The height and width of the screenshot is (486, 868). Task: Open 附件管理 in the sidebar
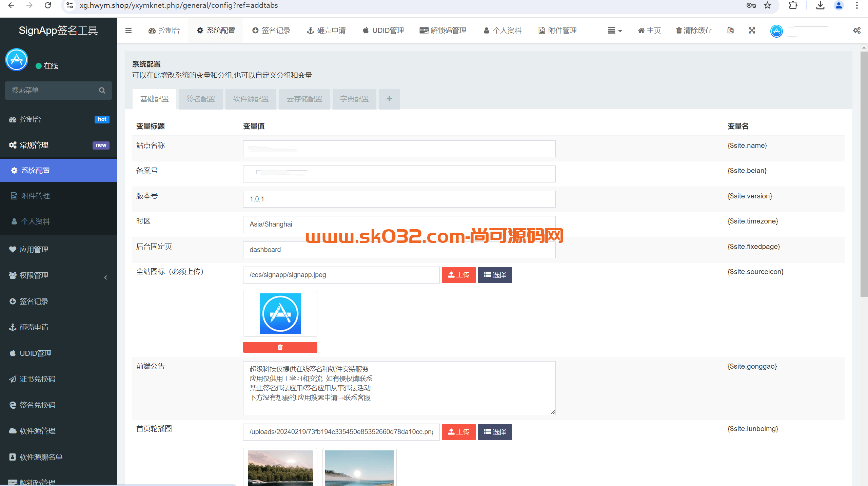click(x=58, y=196)
